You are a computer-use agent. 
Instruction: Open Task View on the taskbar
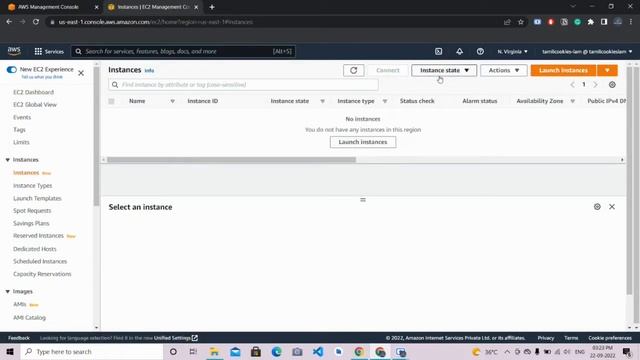193,351
